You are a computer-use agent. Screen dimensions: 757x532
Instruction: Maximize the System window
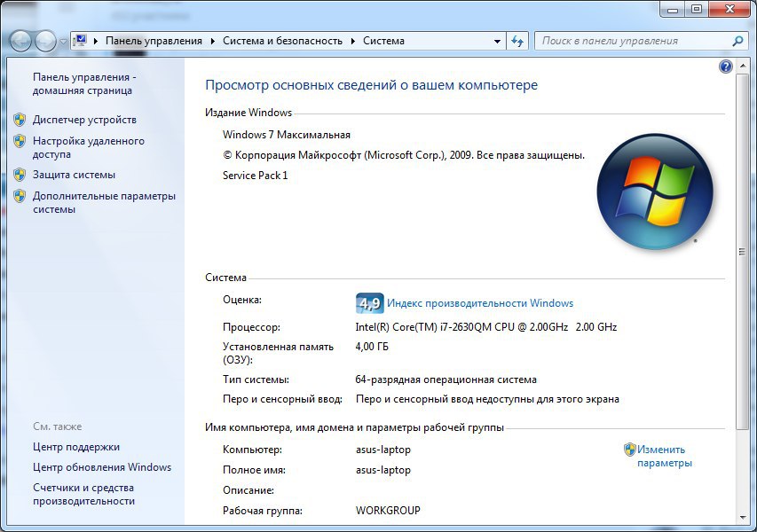(698, 9)
